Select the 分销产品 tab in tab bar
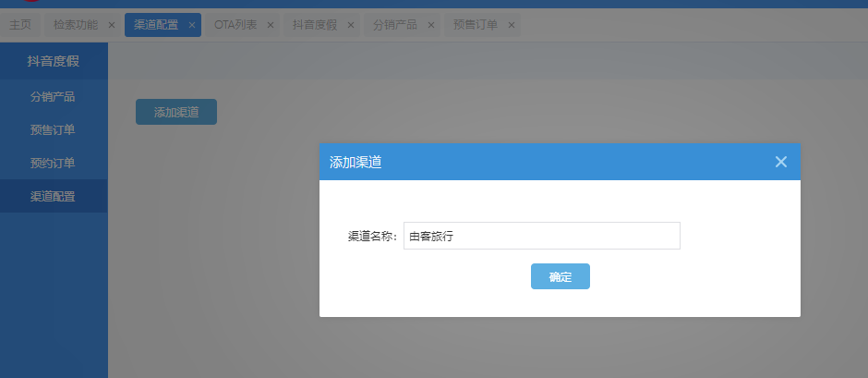Screen dimensions: 868x378 coord(394,25)
